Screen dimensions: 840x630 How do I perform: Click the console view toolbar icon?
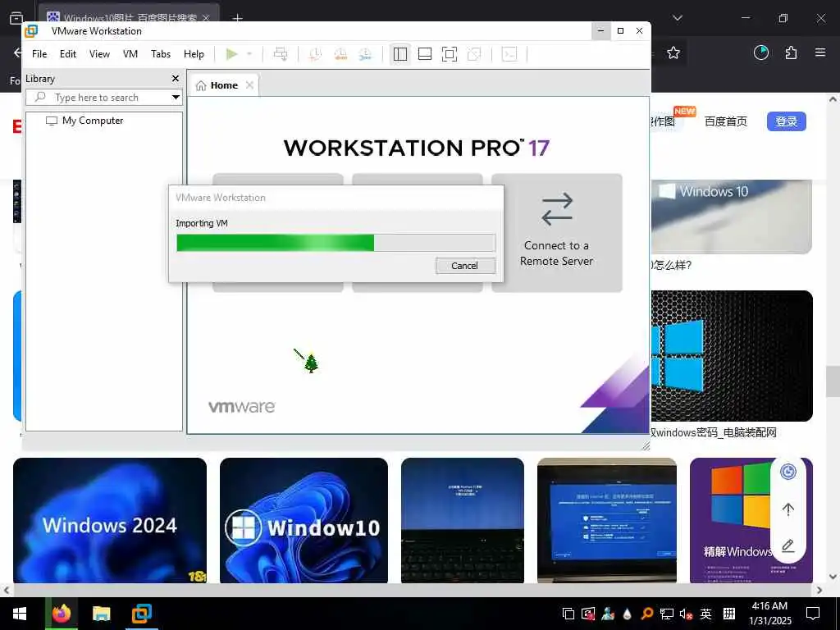click(509, 54)
